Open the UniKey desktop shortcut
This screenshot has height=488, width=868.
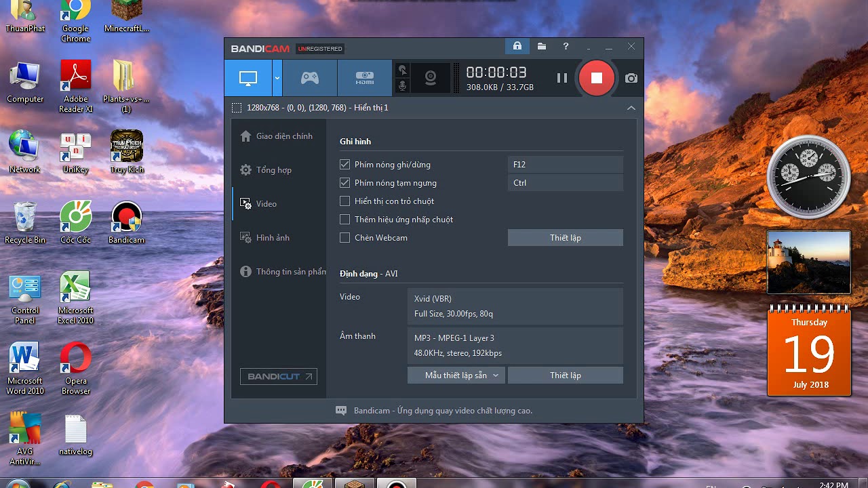[x=76, y=152]
